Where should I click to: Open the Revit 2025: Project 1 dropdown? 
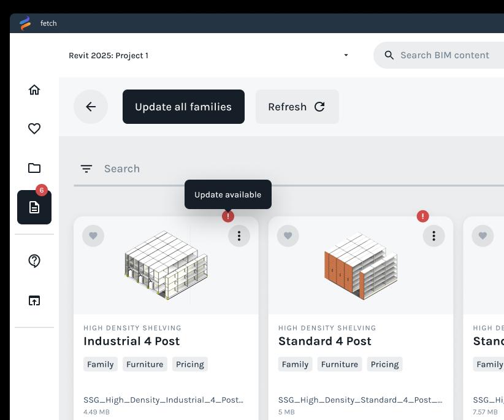pos(346,55)
